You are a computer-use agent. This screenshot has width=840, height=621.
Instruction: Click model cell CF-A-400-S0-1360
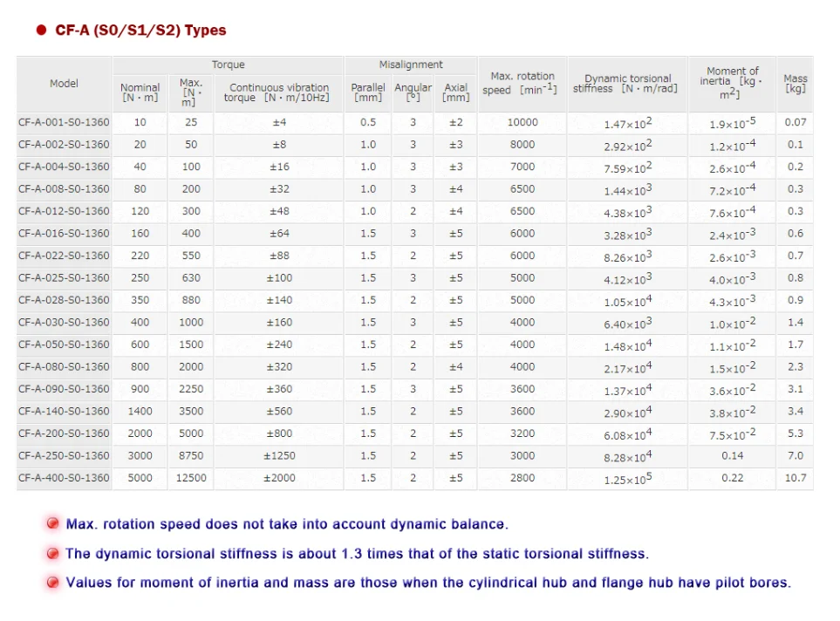(64, 478)
